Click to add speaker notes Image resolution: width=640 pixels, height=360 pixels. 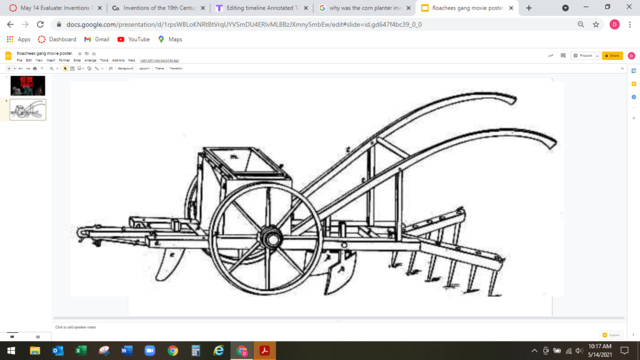tap(76, 327)
